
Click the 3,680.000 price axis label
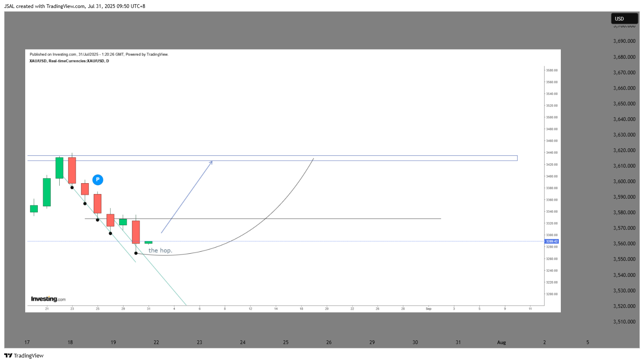click(624, 57)
